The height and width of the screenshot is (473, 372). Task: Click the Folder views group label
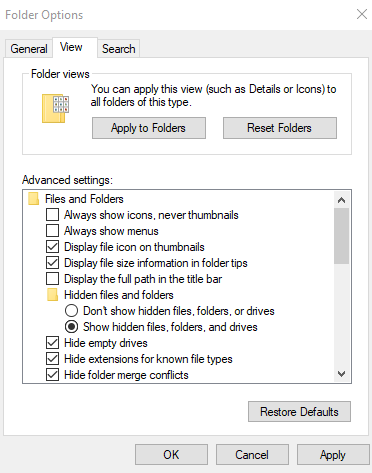(x=60, y=74)
